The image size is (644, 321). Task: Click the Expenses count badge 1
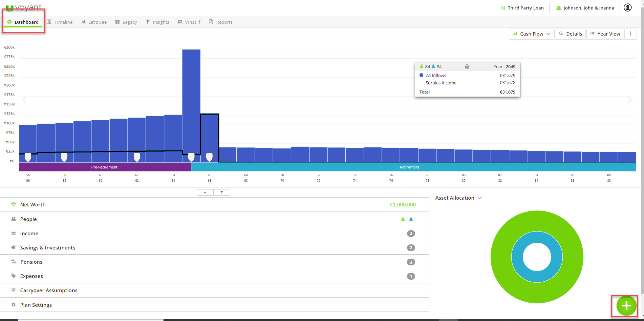(x=411, y=276)
